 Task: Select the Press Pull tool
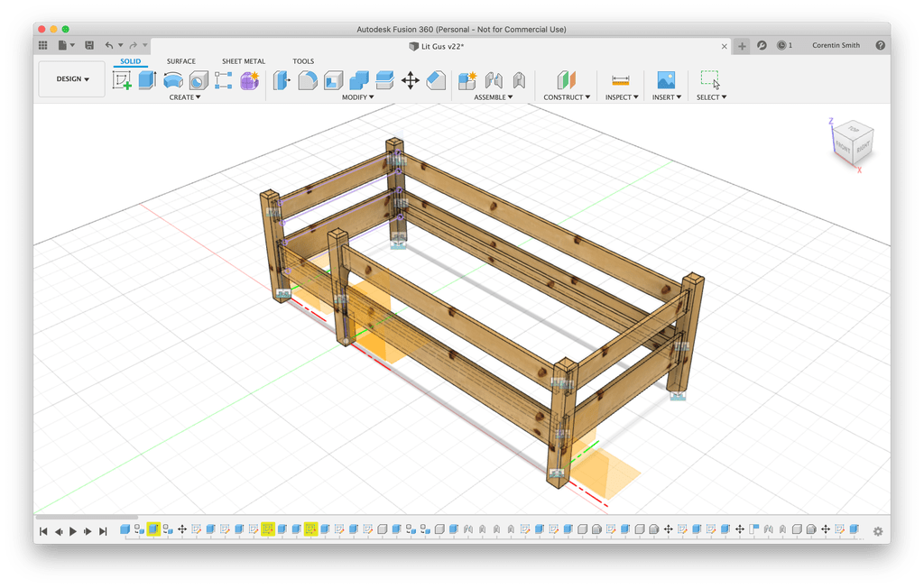282,80
